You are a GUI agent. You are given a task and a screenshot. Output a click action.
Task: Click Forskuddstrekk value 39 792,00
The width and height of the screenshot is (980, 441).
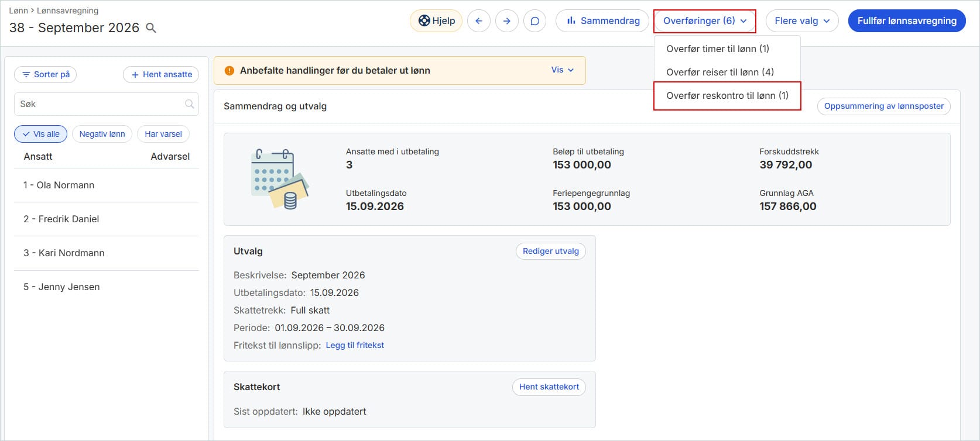[786, 165]
